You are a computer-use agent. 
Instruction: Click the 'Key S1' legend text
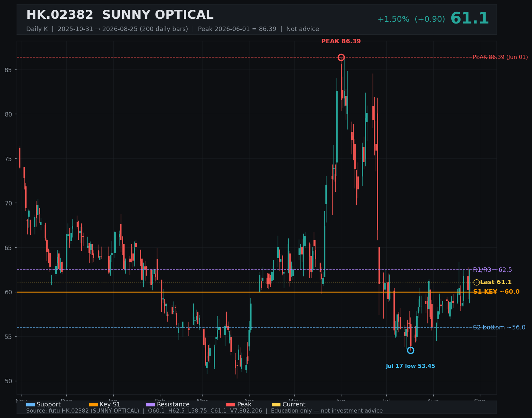pyautogui.click(x=110, y=404)
